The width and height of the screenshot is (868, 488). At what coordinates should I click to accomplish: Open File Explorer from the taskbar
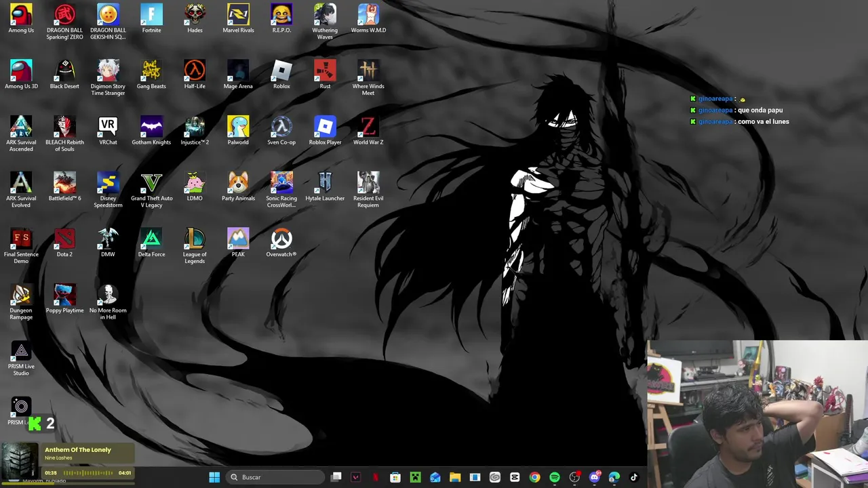[x=455, y=477]
